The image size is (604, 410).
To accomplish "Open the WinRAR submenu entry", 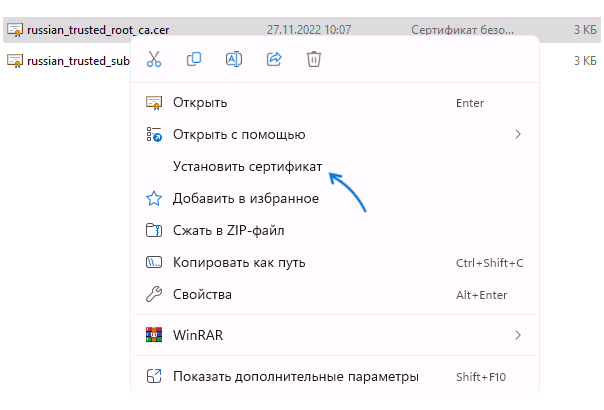I will 334,335.
